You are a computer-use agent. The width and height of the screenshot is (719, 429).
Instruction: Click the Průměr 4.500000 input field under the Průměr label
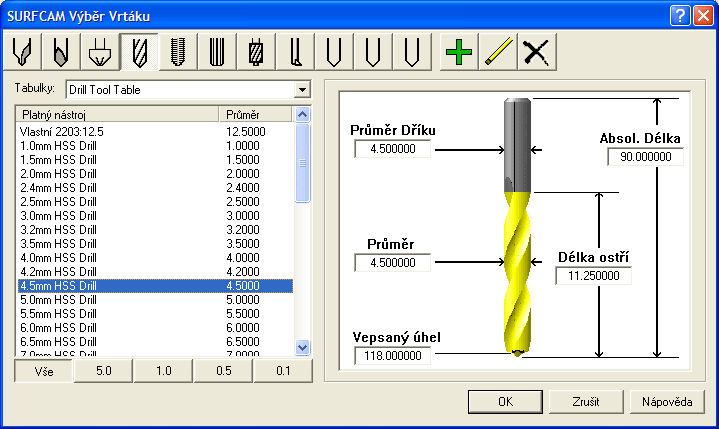(x=393, y=263)
